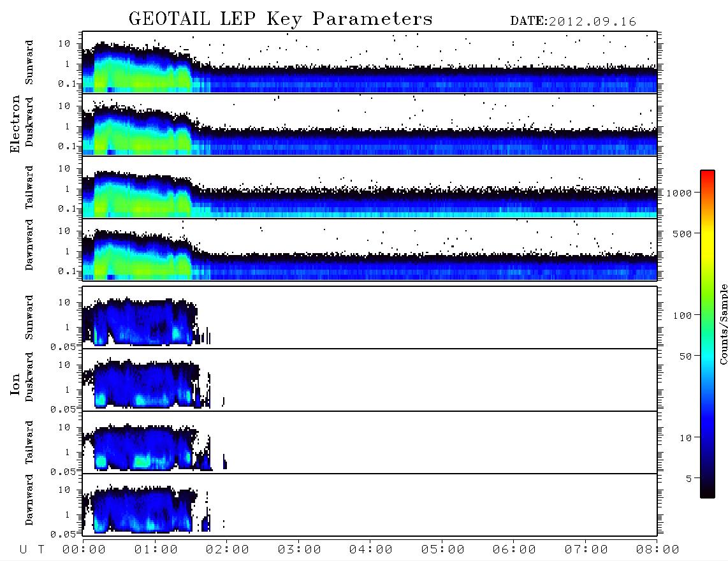Click the green middle of the colorbar
The width and height of the screenshot is (728, 561).
coord(708,315)
